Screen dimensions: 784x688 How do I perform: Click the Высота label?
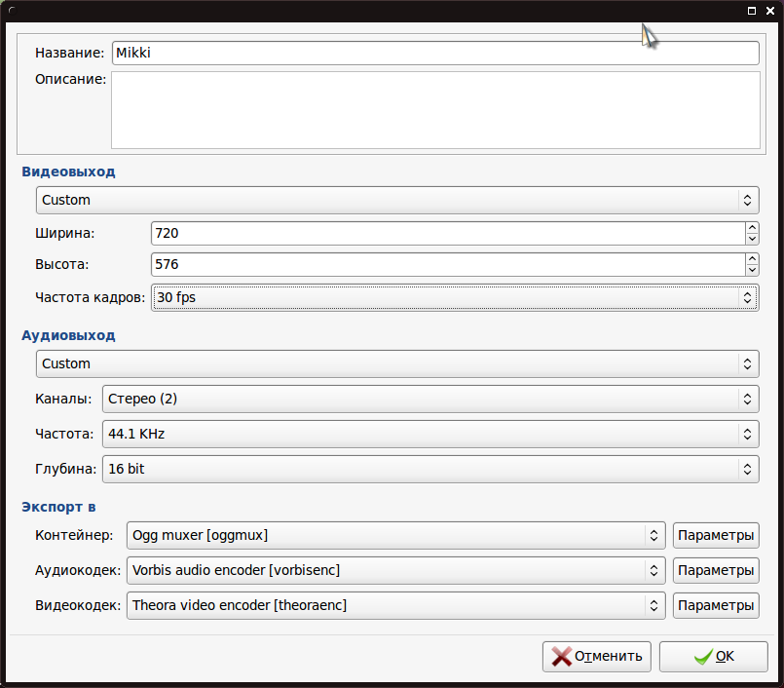62,265
